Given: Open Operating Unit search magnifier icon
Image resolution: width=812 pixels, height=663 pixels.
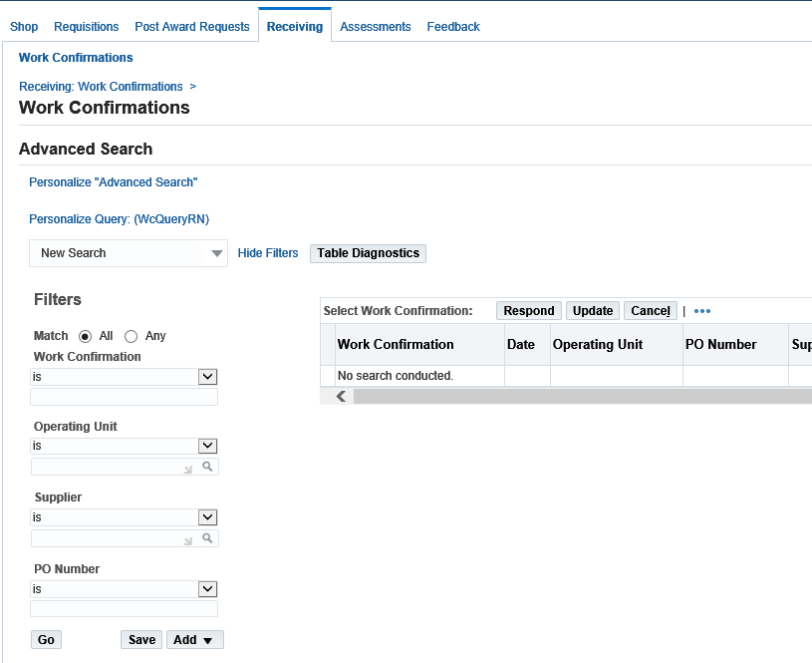Looking at the screenshot, I should point(207,467).
